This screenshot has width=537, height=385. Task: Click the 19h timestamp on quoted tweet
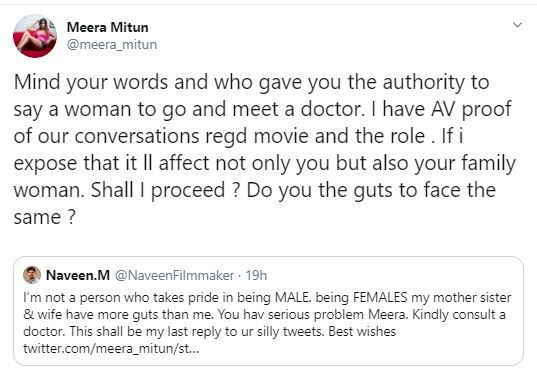(x=256, y=275)
